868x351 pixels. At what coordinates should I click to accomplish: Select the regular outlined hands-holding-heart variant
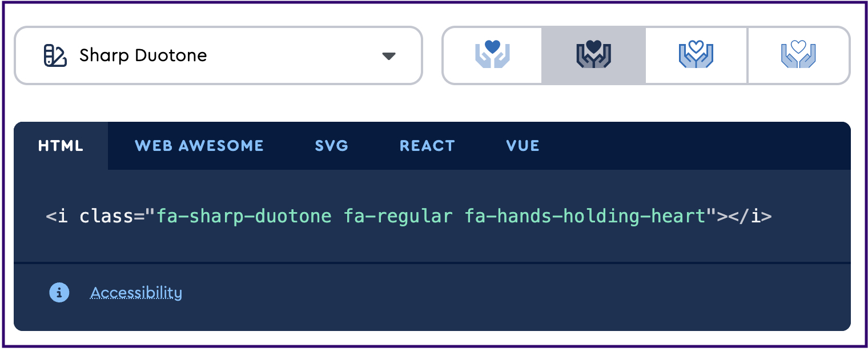pos(696,55)
